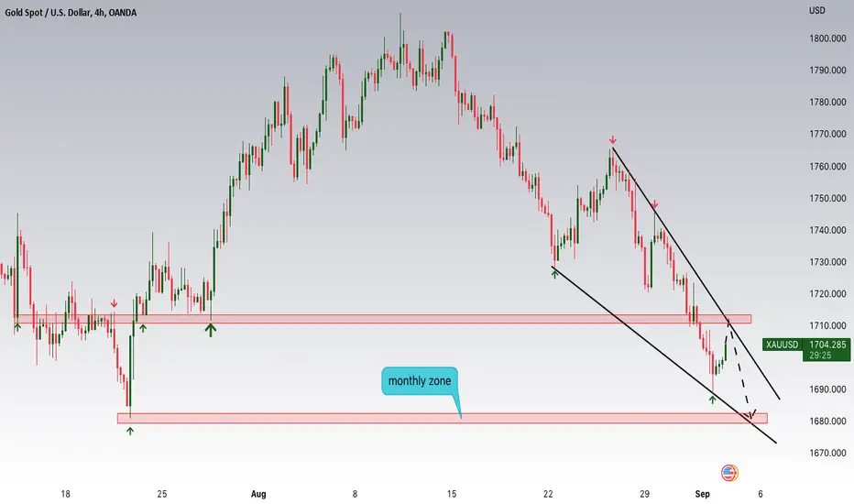Click the 1670.000 price axis label

827,453
